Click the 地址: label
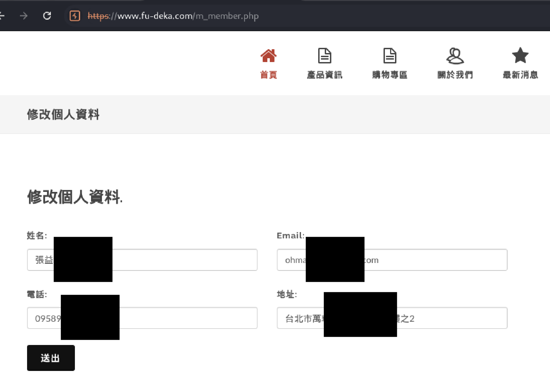Screen dimensions: 550x392 pyautogui.click(x=287, y=294)
